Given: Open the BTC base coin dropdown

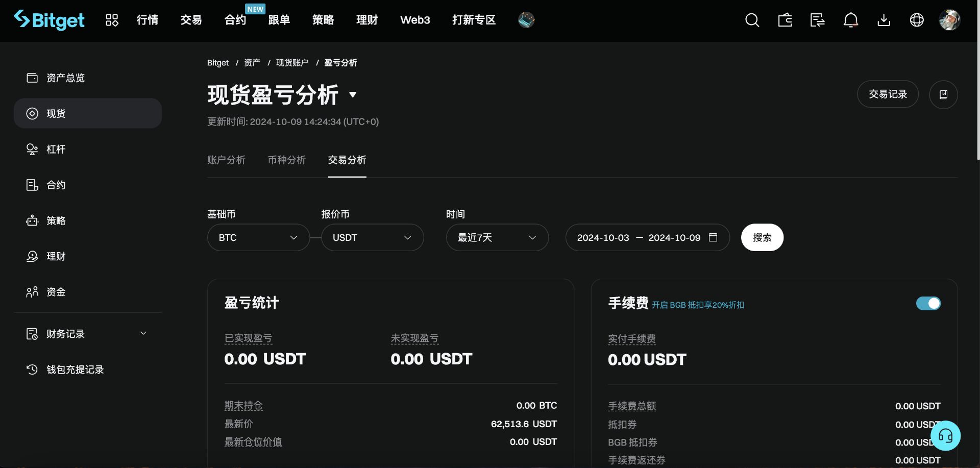Looking at the screenshot, I should pyautogui.click(x=258, y=237).
